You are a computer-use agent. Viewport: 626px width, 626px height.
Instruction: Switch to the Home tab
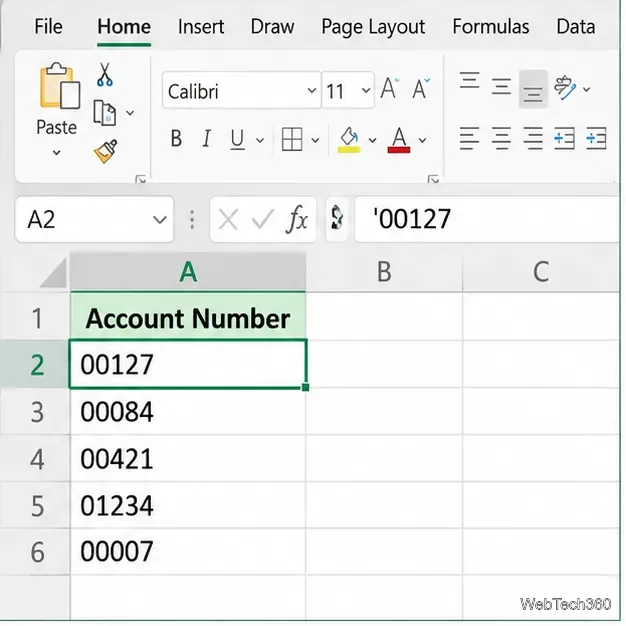[x=124, y=27]
